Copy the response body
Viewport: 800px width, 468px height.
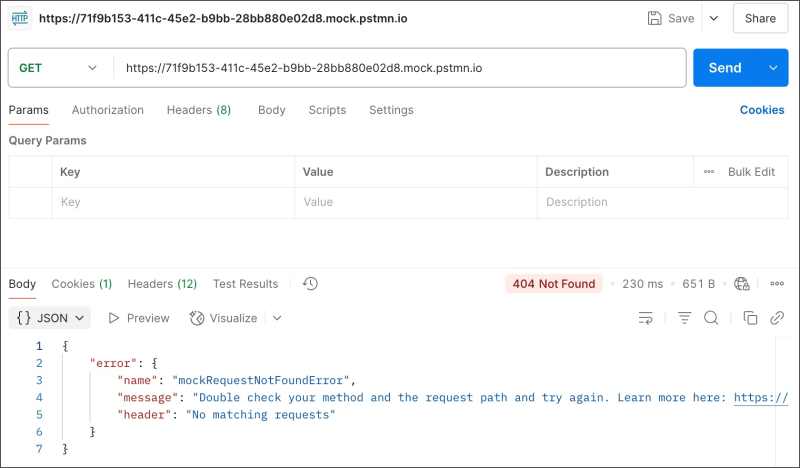point(750,318)
